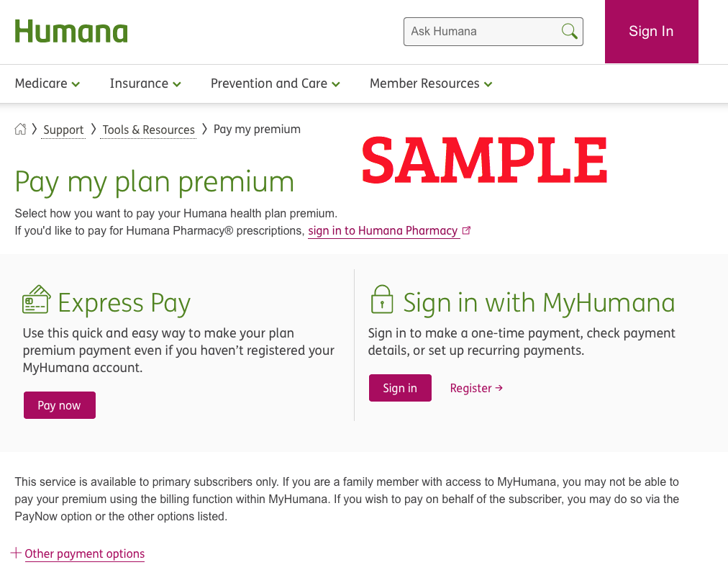728x570 pixels.
Task: Expand the Medicare dropdown menu
Action: click(47, 83)
